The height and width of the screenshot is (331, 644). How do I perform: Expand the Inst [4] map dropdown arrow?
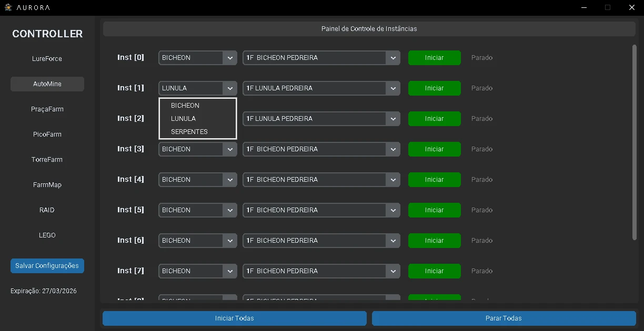393,180
